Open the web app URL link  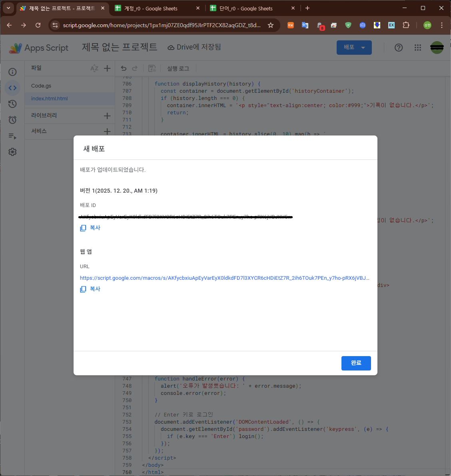[224, 278]
